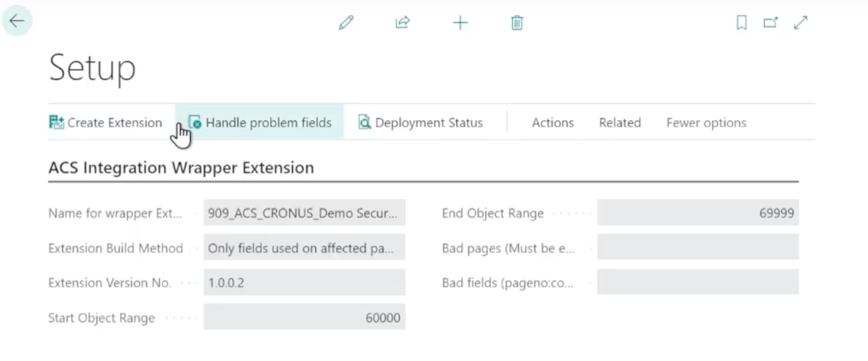The width and height of the screenshot is (868, 361).
Task: Open Deployment Status
Action: coord(421,123)
